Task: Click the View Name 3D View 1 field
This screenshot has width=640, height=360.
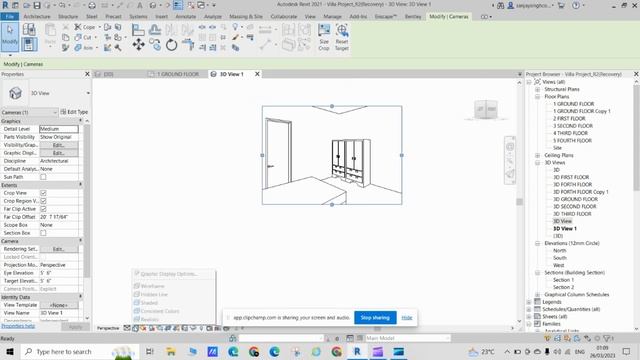Action: tap(59, 313)
